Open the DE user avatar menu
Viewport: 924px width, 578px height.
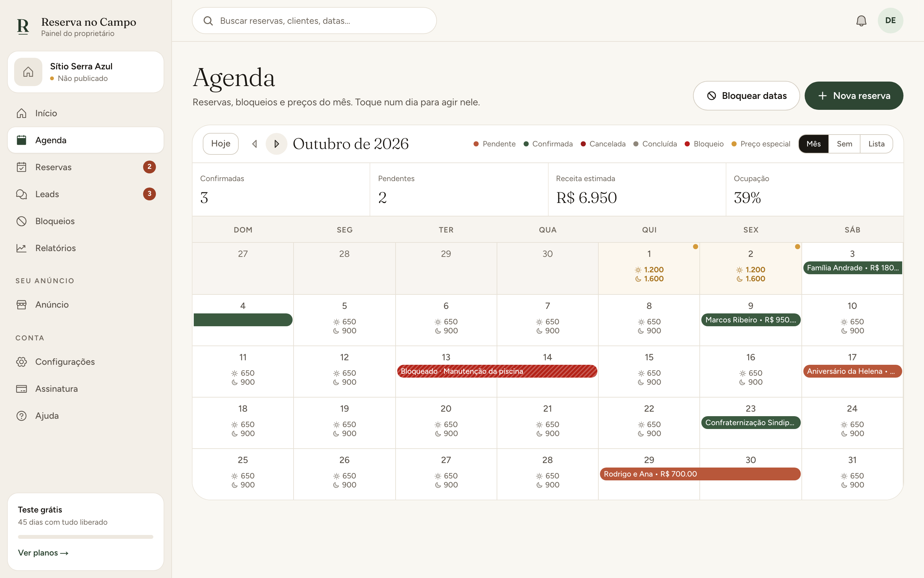890,21
